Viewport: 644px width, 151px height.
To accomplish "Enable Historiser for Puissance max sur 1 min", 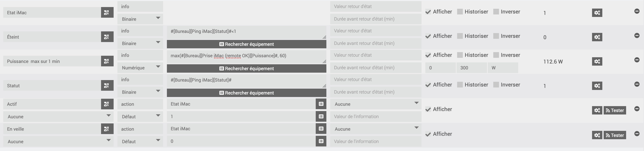I will tap(460, 55).
